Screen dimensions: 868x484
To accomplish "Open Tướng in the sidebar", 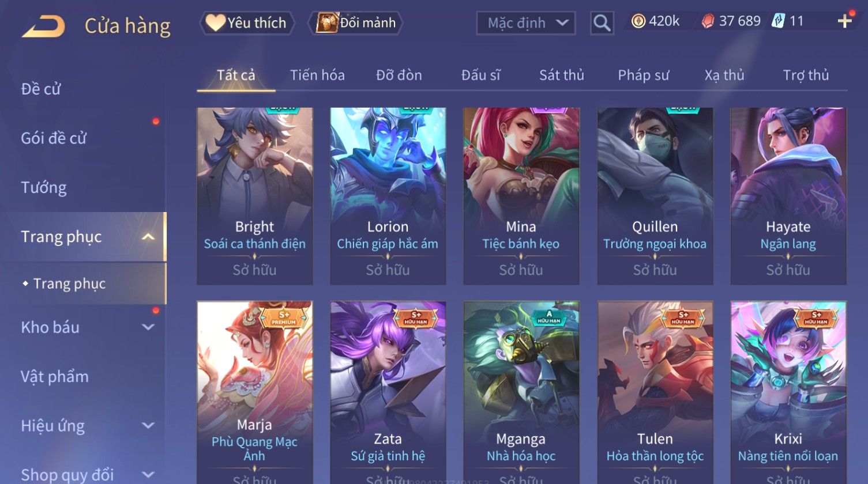I will [44, 187].
